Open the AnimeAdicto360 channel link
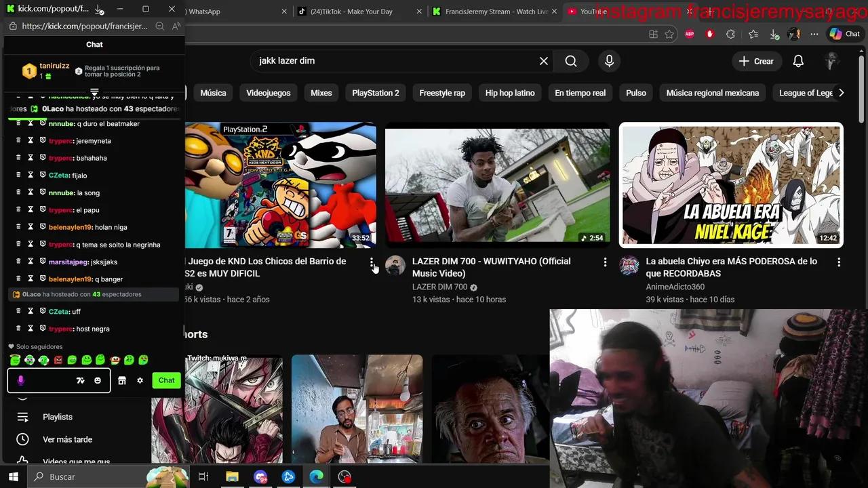 [675, 287]
